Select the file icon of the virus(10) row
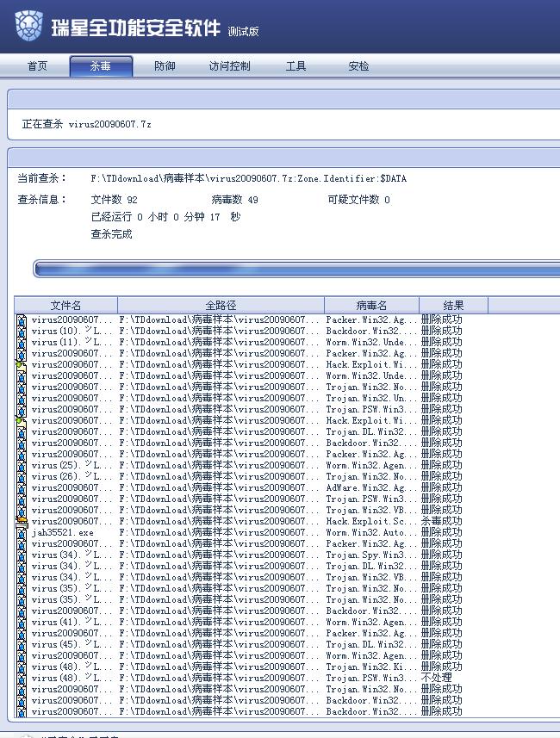The image size is (560, 738). coord(22,332)
